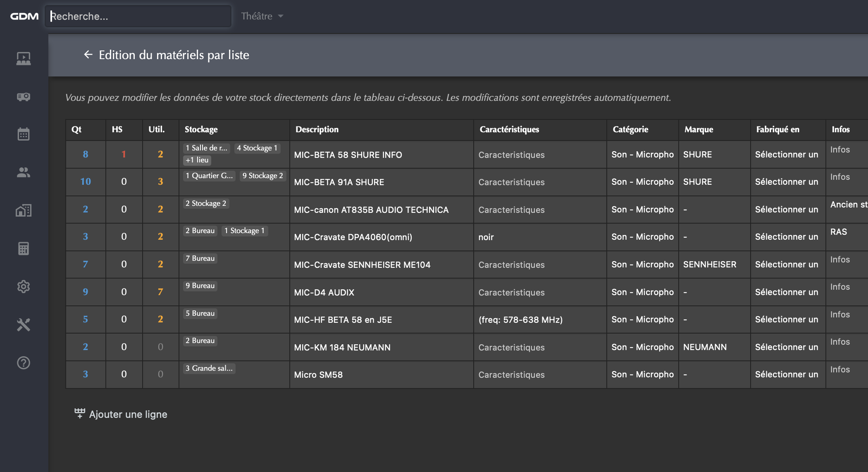Click the back arrow beside Edition title

88,55
